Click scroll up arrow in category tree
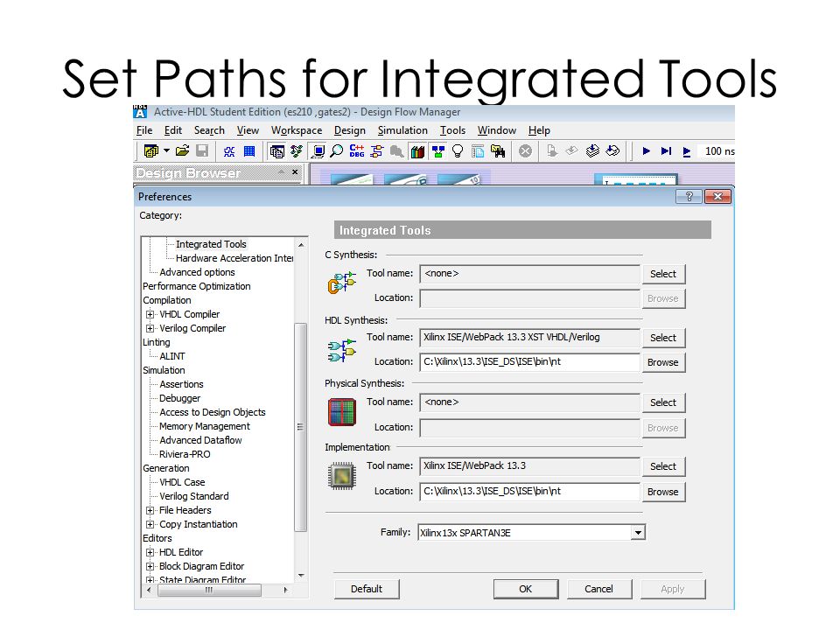 pos(300,244)
